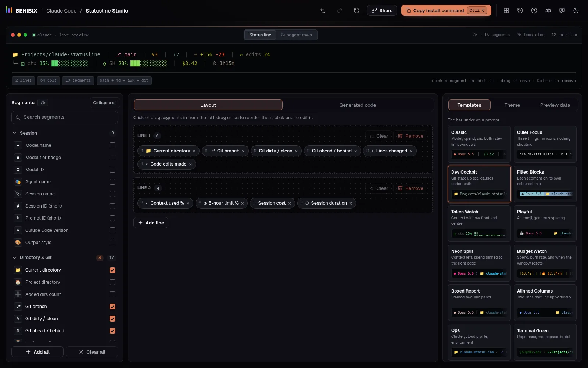Click the BENIBIX logo
588x368 pixels.
tap(21, 10)
